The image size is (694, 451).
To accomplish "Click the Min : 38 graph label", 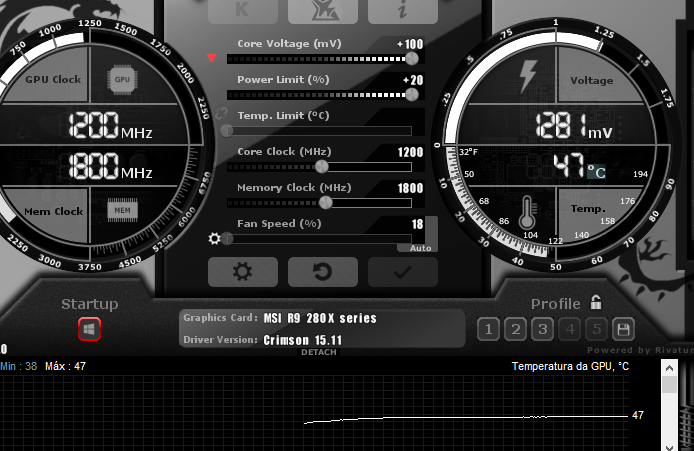I will [19, 366].
